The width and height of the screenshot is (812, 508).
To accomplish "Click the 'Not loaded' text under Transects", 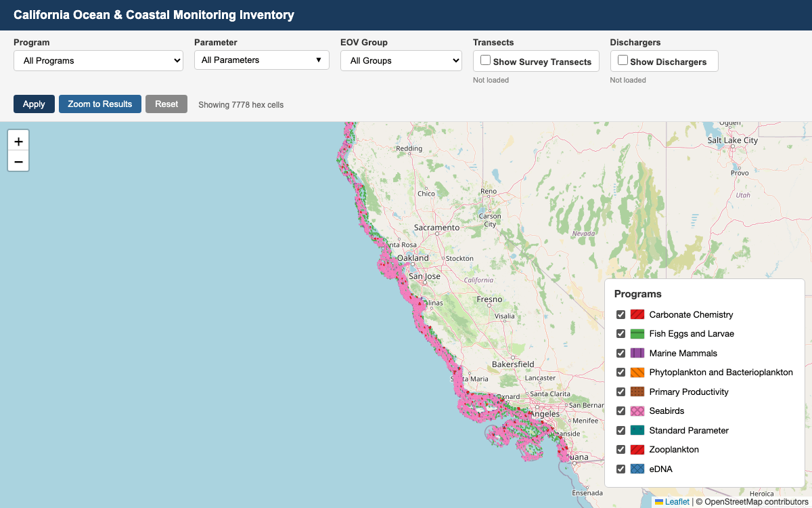I will (x=491, y=80).
